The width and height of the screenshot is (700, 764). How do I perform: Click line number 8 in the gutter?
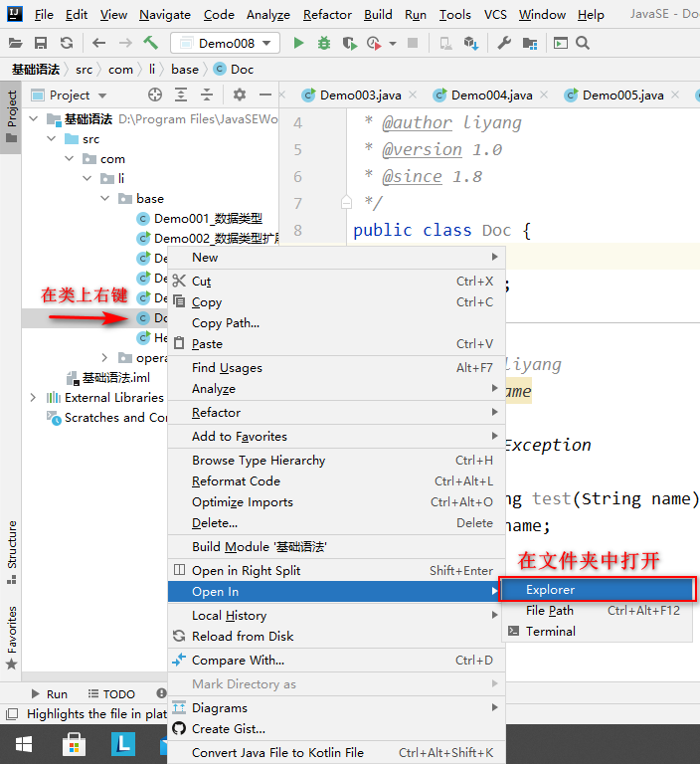coord(297,230)
